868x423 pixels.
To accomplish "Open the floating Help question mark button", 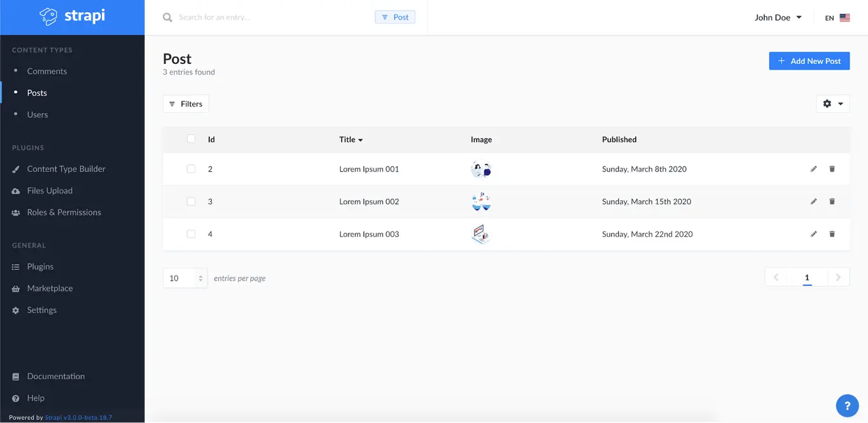I will pyautogui.click(x=847, y=405).
